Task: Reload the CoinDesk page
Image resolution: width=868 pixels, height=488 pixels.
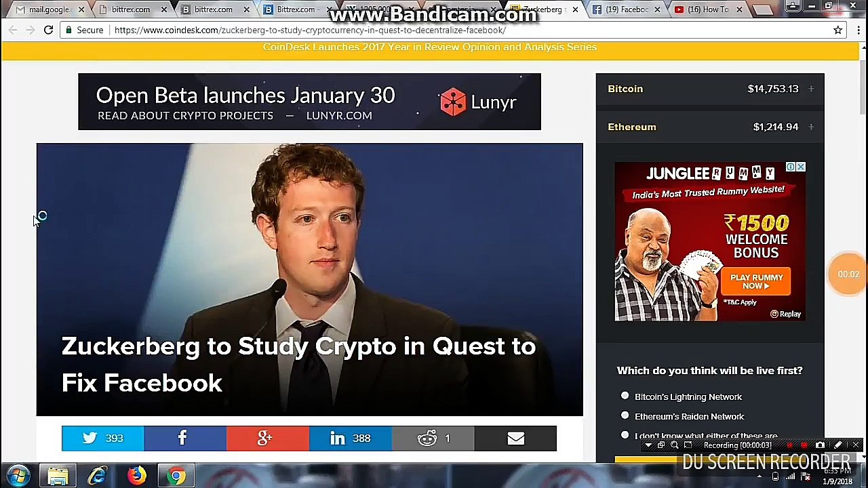Action: coord(48,30)
